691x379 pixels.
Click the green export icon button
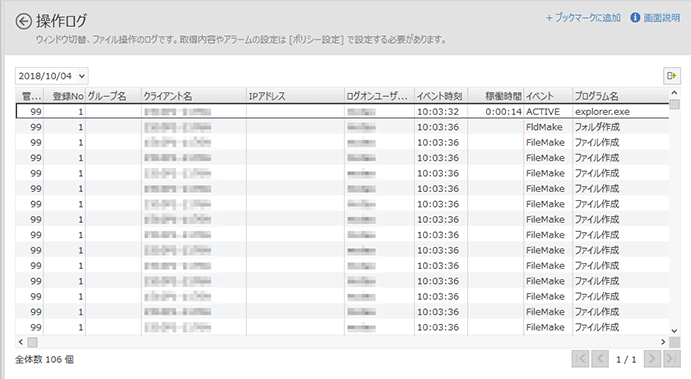[x=672, y=76]
